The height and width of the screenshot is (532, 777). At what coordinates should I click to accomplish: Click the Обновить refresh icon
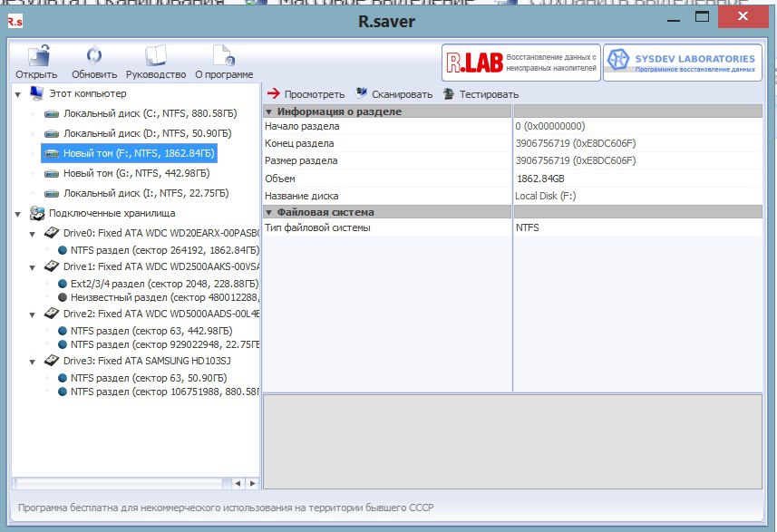click(93, 62)
